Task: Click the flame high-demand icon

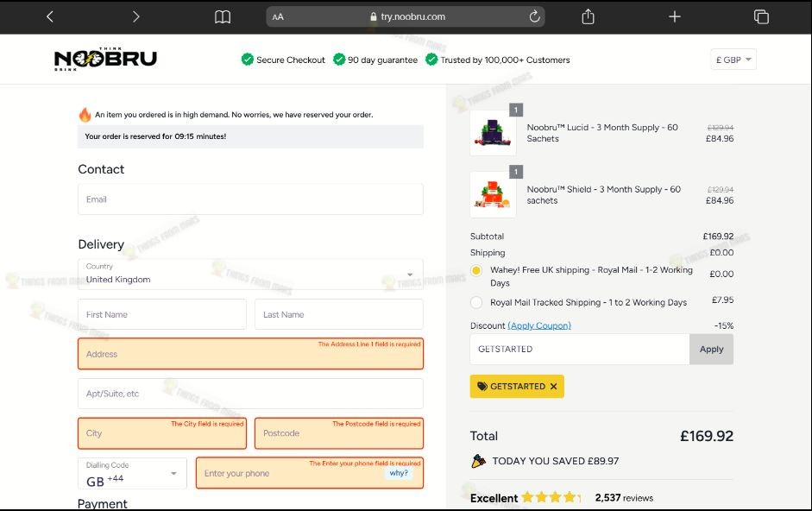Action: pos(85,115)
